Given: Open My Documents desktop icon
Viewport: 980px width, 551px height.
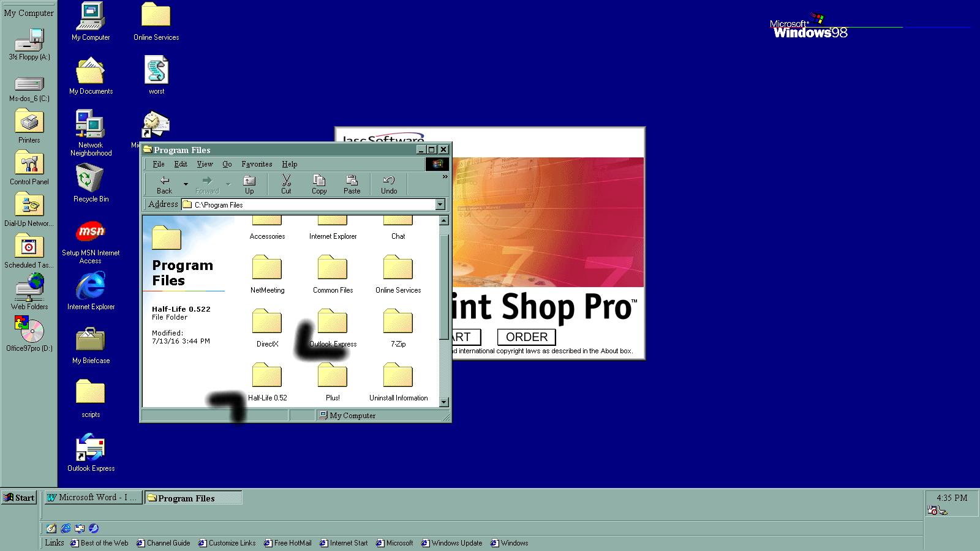Looking at the screenshot, I should click(91, 76).
